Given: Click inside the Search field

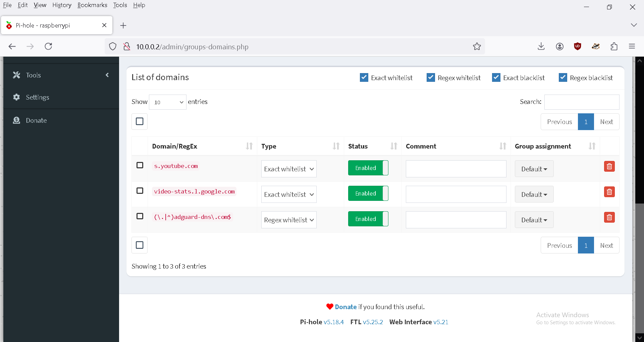Looking at the screenshot, I should pyautogui.click(x=582, y=102).
